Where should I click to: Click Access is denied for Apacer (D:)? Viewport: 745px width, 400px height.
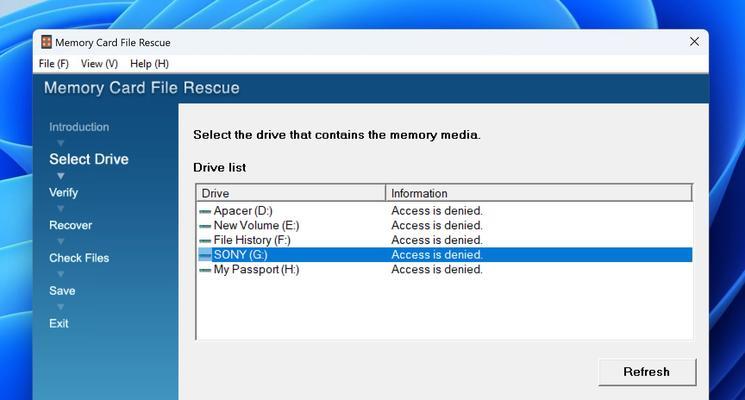click(437, 210)
